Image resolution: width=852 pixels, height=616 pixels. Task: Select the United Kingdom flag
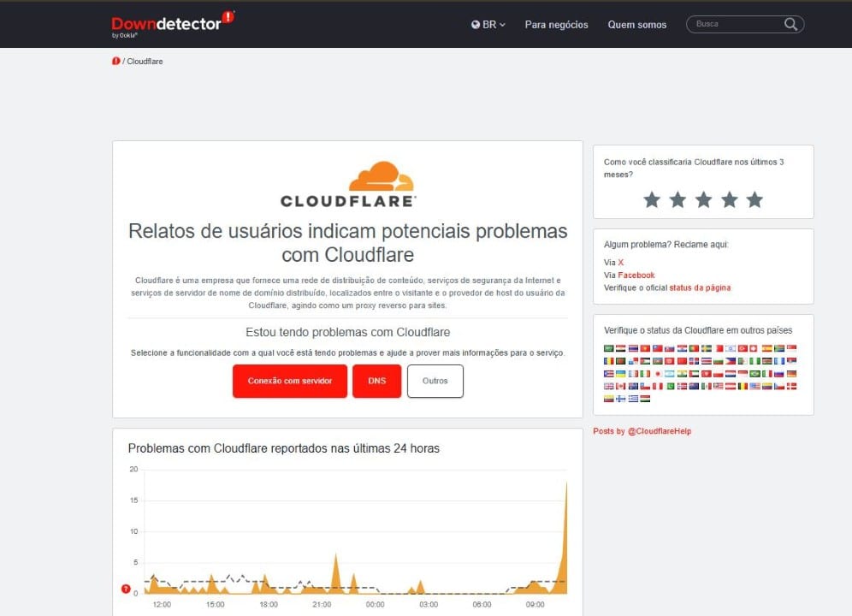click(x=609, y=386)
